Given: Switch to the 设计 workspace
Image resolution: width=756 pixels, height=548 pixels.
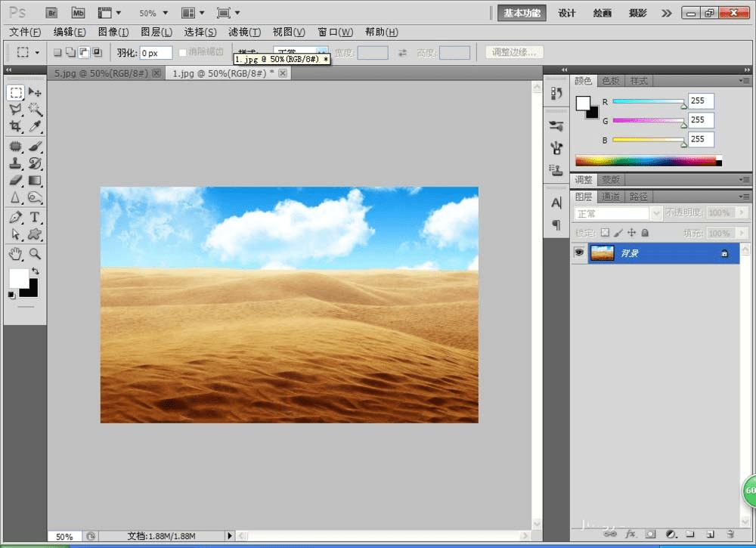Looking at the screenshot, I should 567,13.
